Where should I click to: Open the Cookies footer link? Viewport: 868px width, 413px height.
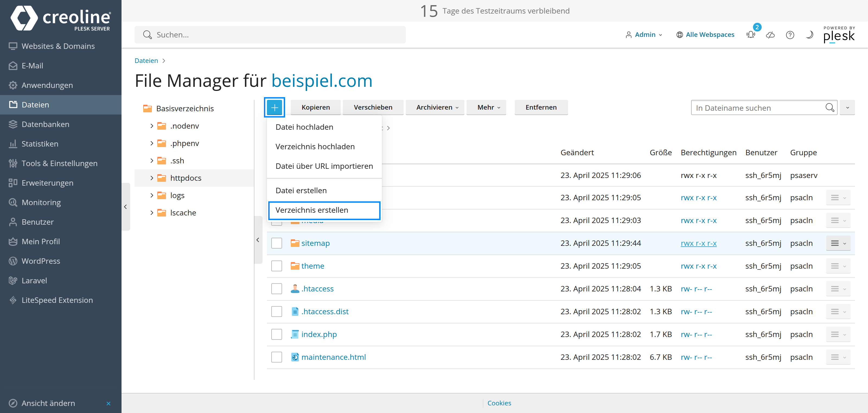(499, 403)
